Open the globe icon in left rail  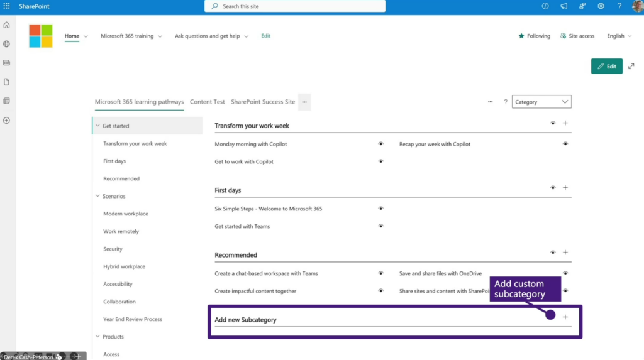[x=6, y=44]
